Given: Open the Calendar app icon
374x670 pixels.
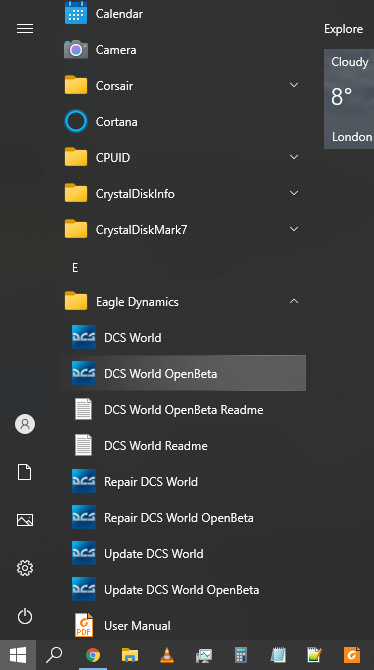Looking at the screenshot, I should click(x=76, y=13).
